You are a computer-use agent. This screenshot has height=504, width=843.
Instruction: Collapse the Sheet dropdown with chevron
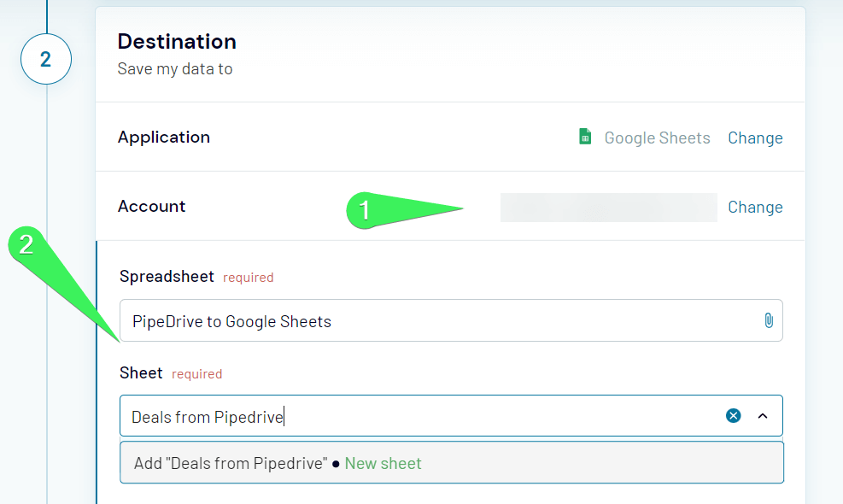click(763, 416)
